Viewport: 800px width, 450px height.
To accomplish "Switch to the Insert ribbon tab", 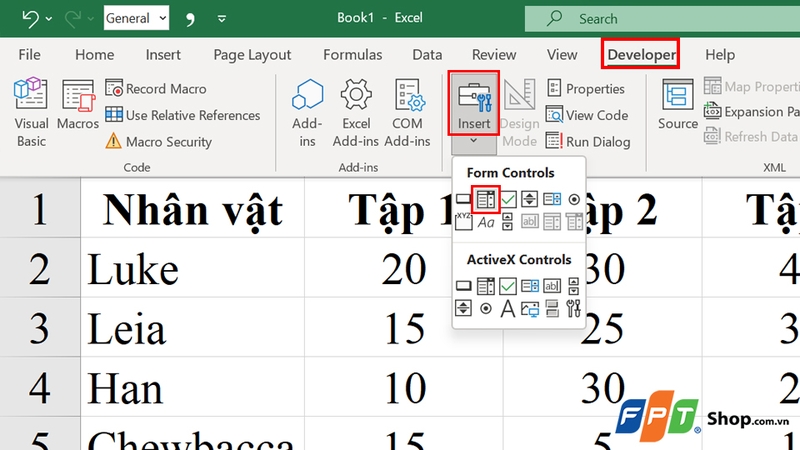I will tap(163, 55).
